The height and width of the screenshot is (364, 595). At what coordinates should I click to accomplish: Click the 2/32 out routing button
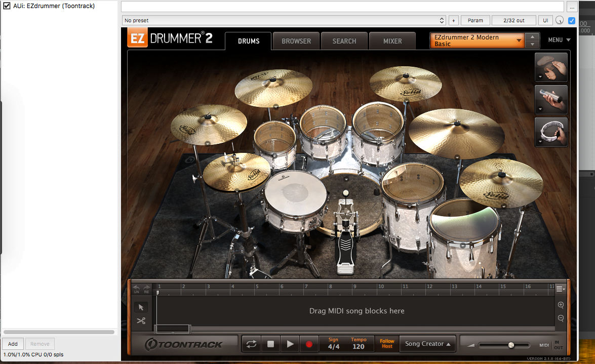click(x=514, y=20)
